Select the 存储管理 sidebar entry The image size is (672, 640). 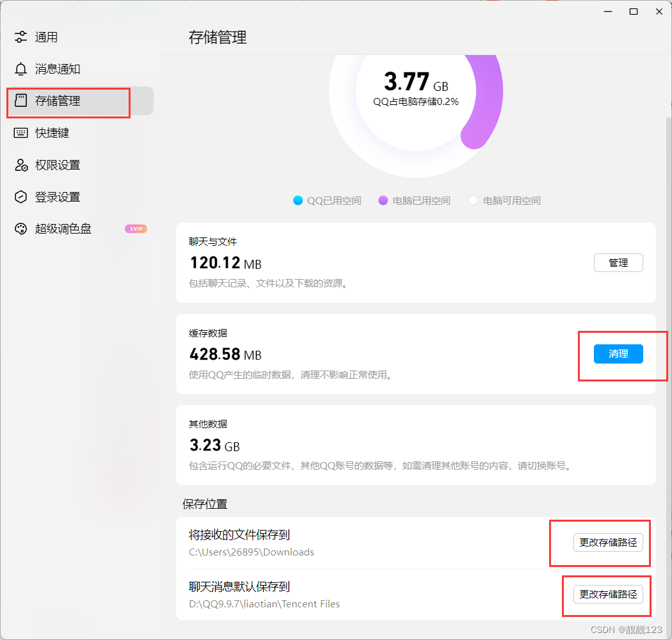80,100
